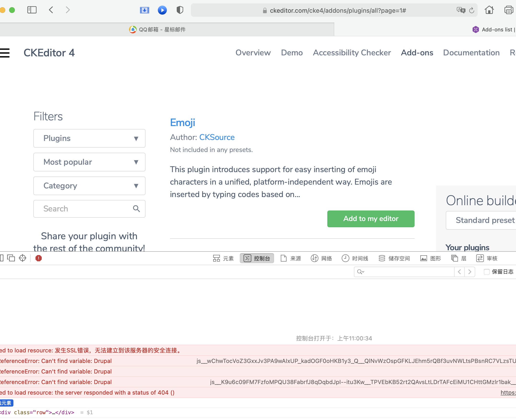Image resolution: width=516 pixels, height=420 pixels.
Task: Expand the Plugins filter dropdown
Action: pyautogui.click(x=89, y=138)
